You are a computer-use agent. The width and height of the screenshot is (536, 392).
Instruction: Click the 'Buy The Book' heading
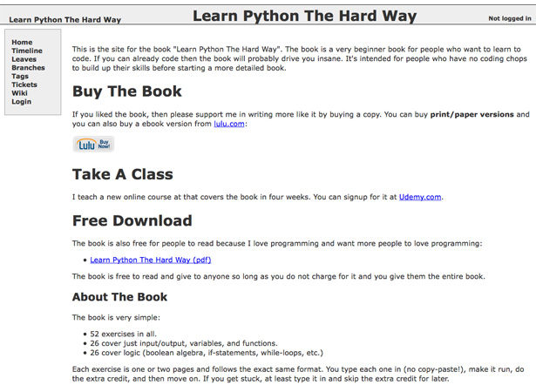tap(127, 91)
